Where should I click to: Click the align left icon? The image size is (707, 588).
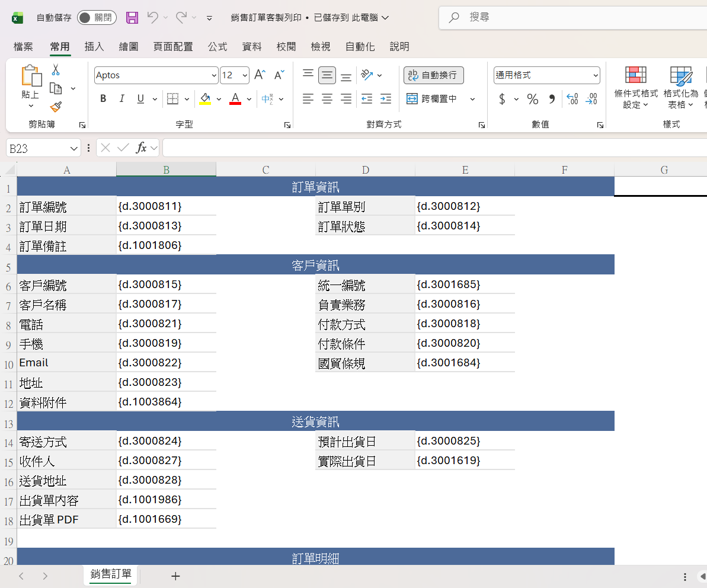[308, 99]
